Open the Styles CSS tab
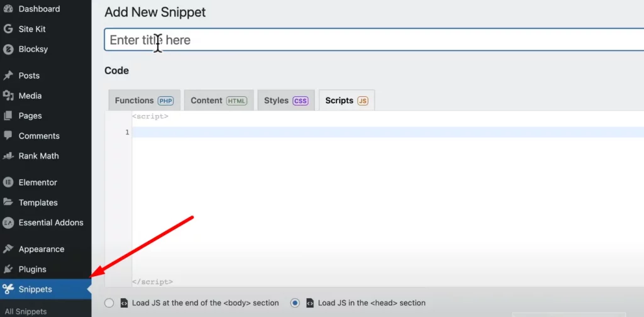Image resolution: width=644 pixels, height=317 pixels. click(x=286, y=101)
